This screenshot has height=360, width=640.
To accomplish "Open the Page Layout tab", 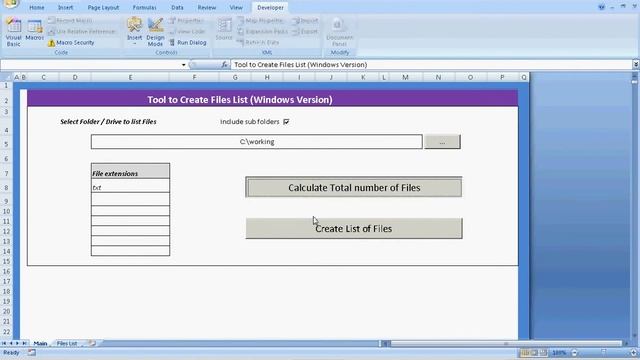I will tap(103, 7).
